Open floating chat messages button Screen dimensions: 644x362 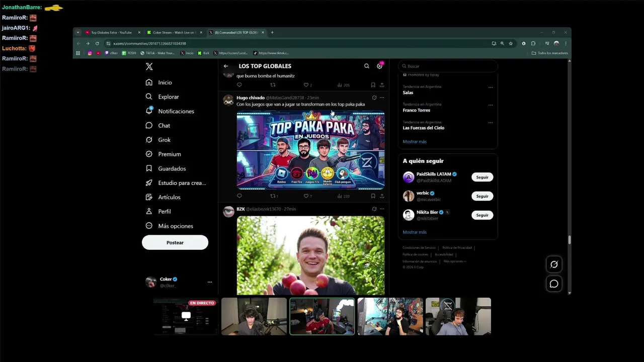click(554, 284)
